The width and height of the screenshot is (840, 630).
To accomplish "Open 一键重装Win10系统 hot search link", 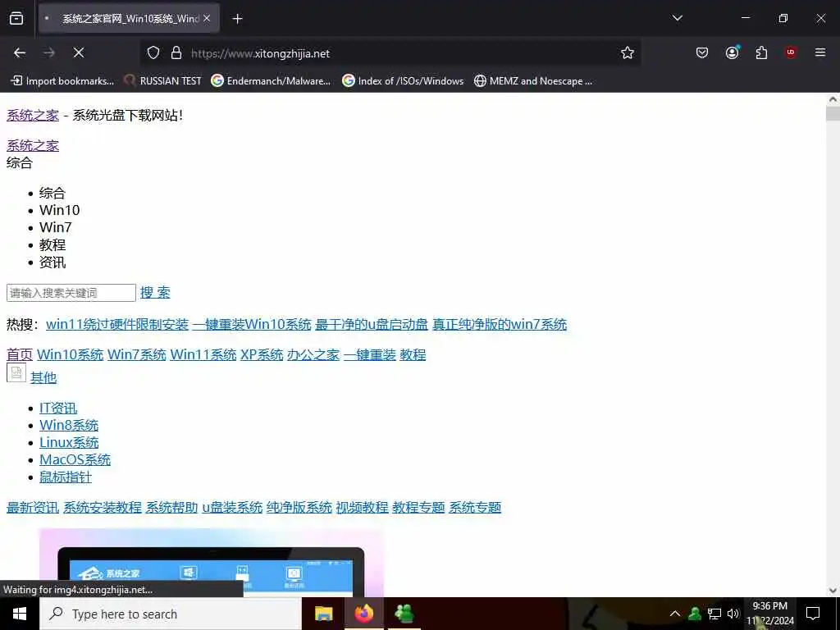I will (x=252, y=324).
